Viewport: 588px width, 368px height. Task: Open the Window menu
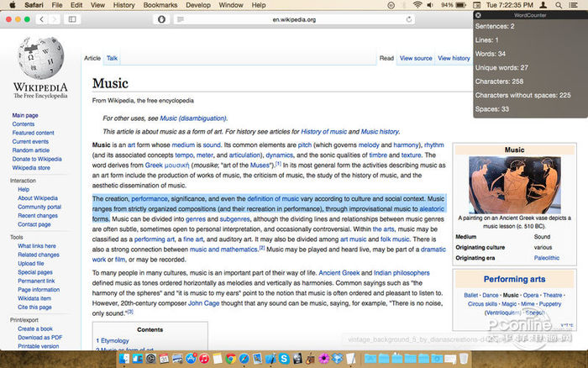(231, 5)
